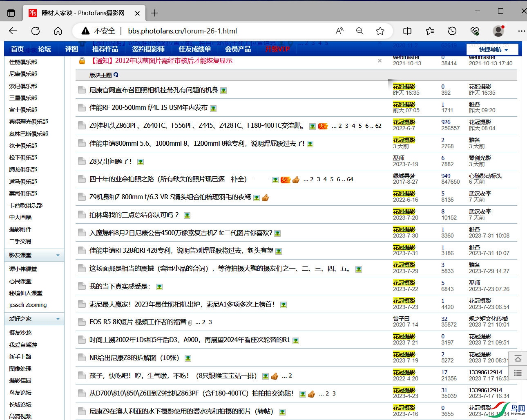Open last poster 规之矩文化传播 profile
527x420 pixels.
coord(488,319)
